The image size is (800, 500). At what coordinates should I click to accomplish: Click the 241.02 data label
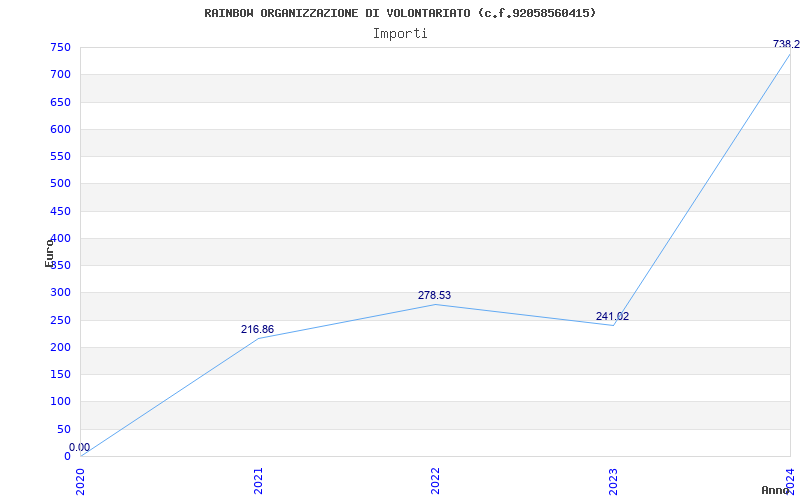(x=612, y=316)
